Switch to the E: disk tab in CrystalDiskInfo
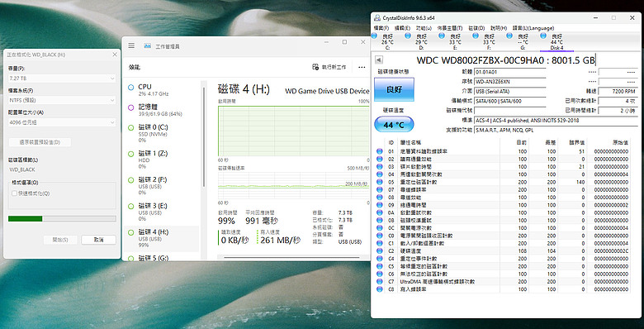644x329 pixels. pos(454,42)
